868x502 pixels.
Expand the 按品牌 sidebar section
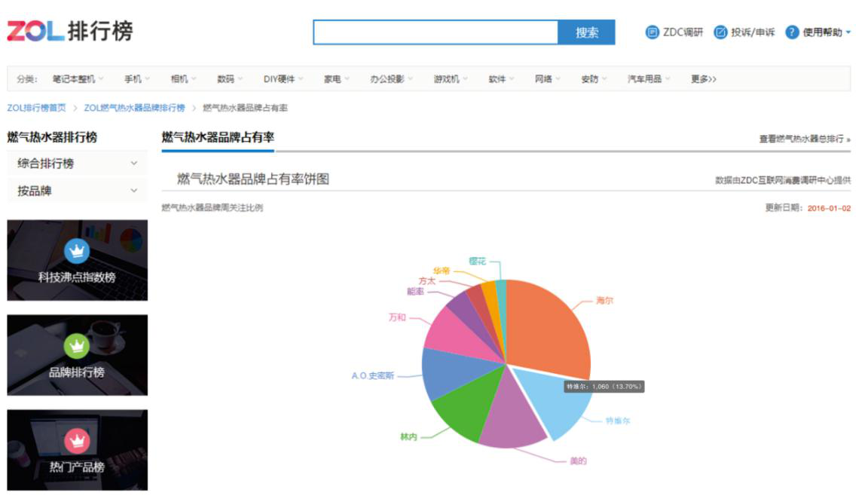coord(78,191)
